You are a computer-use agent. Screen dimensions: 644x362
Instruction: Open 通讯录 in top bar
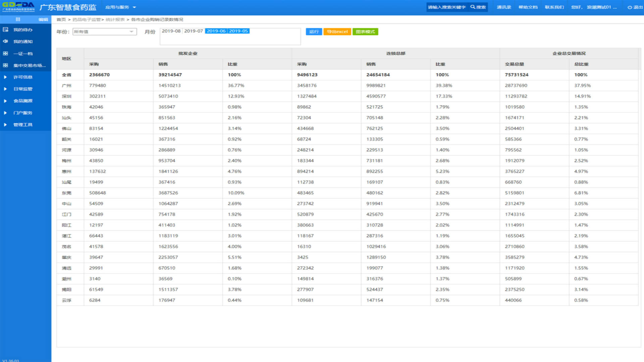point(504,7)
